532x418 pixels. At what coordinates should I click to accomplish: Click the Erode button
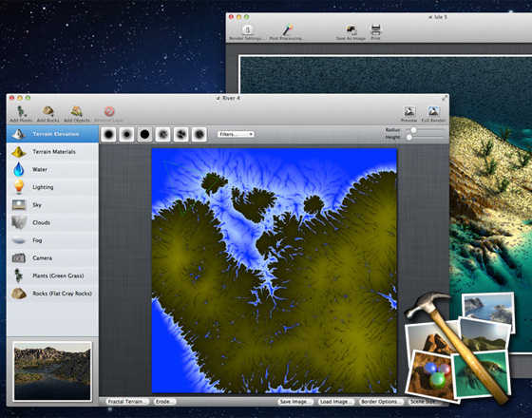click(x=165, y=401)
